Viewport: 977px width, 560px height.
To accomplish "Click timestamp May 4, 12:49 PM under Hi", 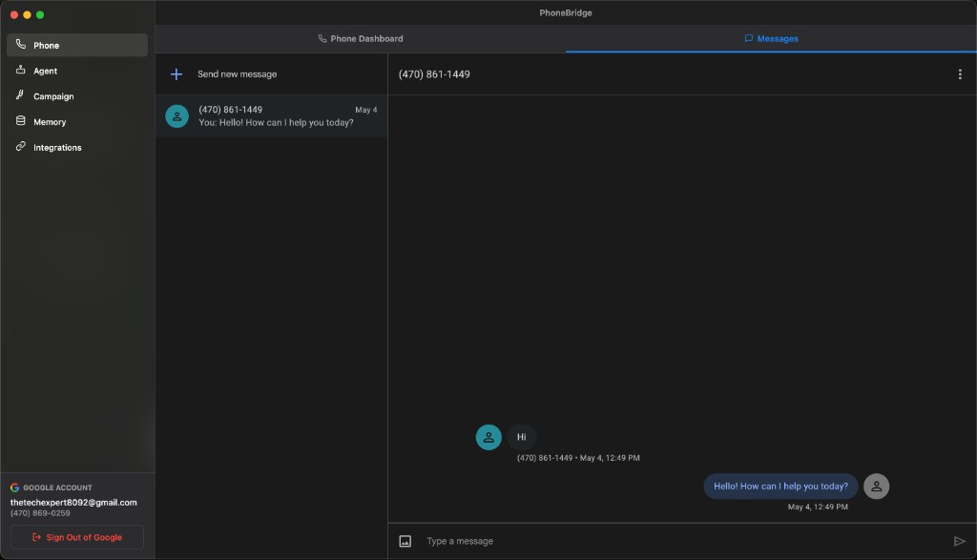I will pos(610,458).
